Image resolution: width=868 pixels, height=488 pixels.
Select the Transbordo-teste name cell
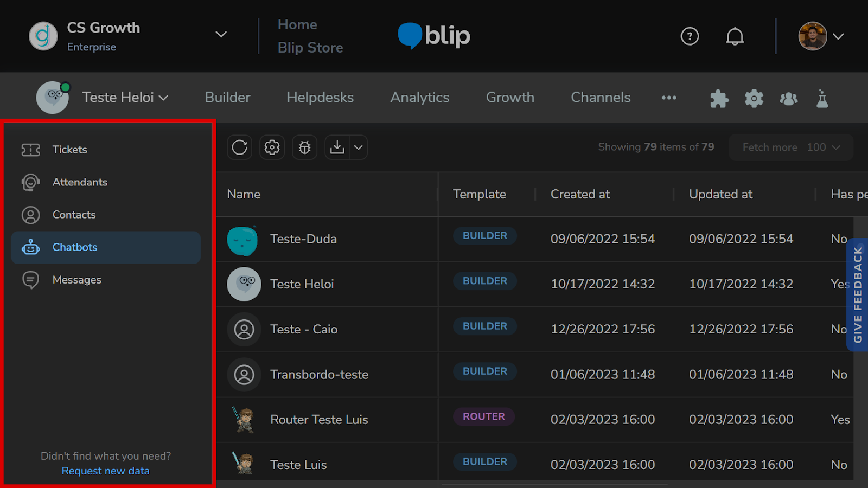tap(319, 375)
